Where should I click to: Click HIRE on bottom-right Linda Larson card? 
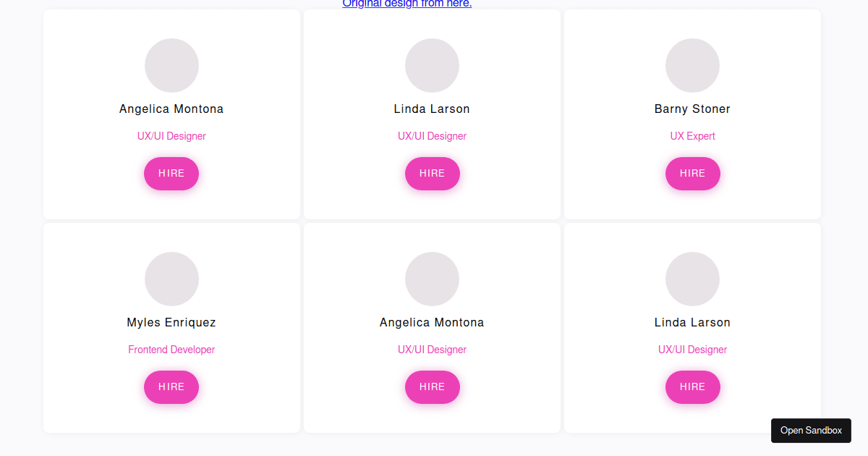coord(692,387)
